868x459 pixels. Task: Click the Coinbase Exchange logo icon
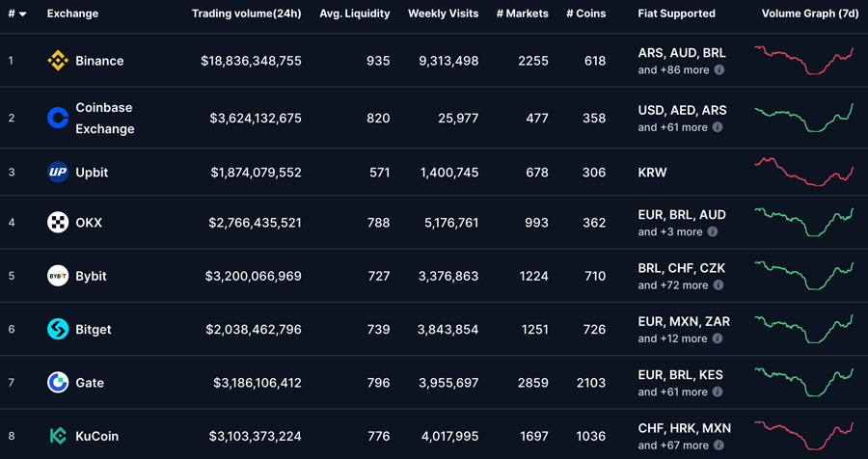(58, 118)
